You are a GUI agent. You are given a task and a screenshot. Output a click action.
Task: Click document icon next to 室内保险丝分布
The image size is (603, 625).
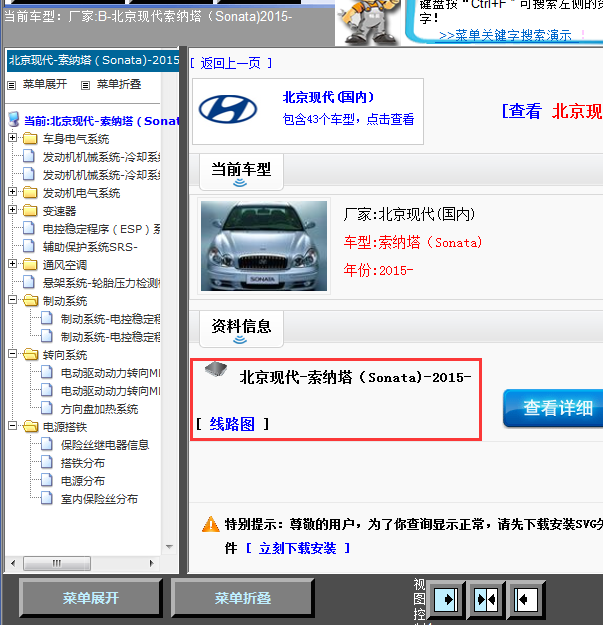tap(47, 498)
